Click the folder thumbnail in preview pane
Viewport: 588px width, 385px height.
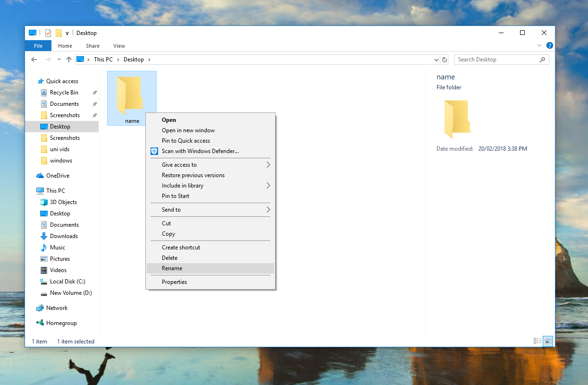(x=457, y=119)
